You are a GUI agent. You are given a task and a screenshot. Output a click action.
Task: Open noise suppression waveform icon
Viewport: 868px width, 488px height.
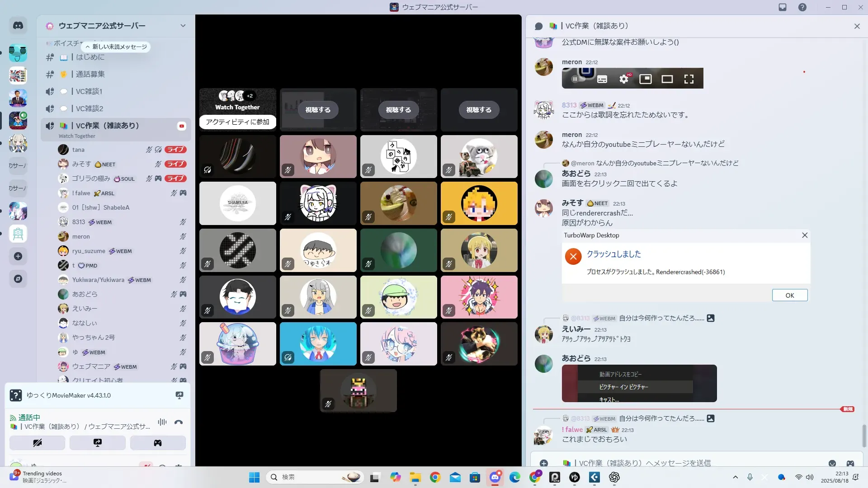(x=162, y=422)
